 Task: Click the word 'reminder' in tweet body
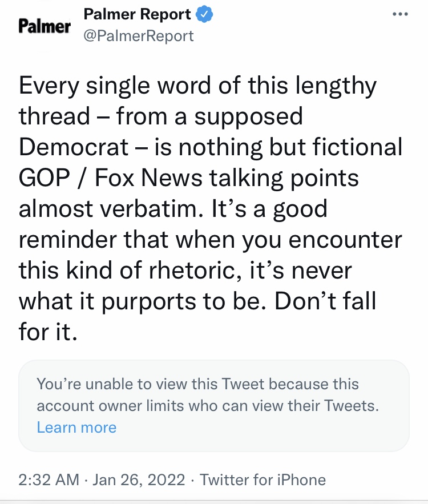click(x=68, y=240)
